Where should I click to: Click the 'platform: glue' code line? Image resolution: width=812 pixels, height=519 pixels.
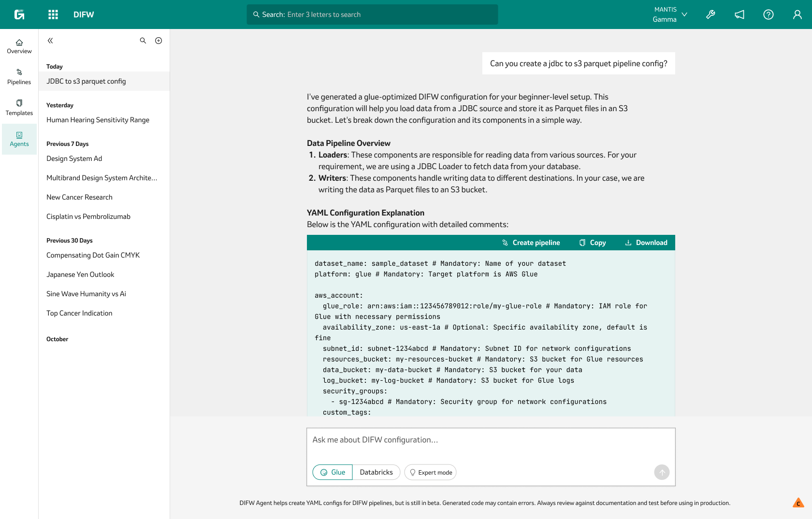426,274
